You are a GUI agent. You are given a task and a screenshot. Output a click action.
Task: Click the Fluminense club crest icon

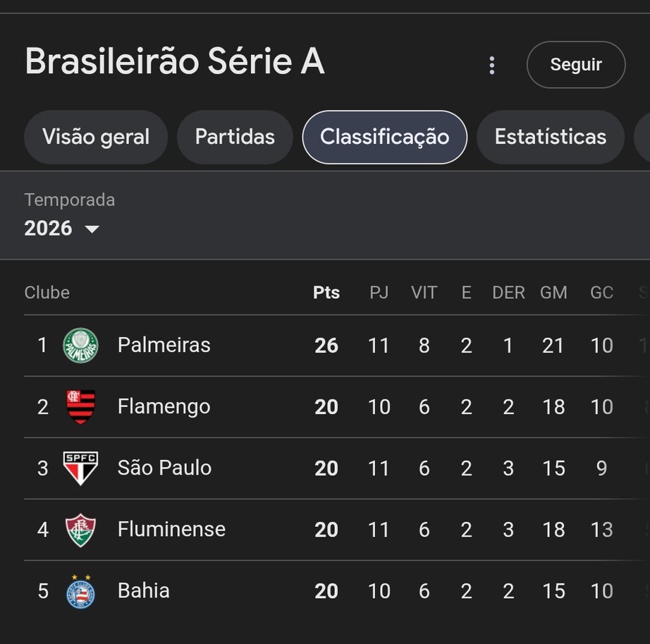80,530
